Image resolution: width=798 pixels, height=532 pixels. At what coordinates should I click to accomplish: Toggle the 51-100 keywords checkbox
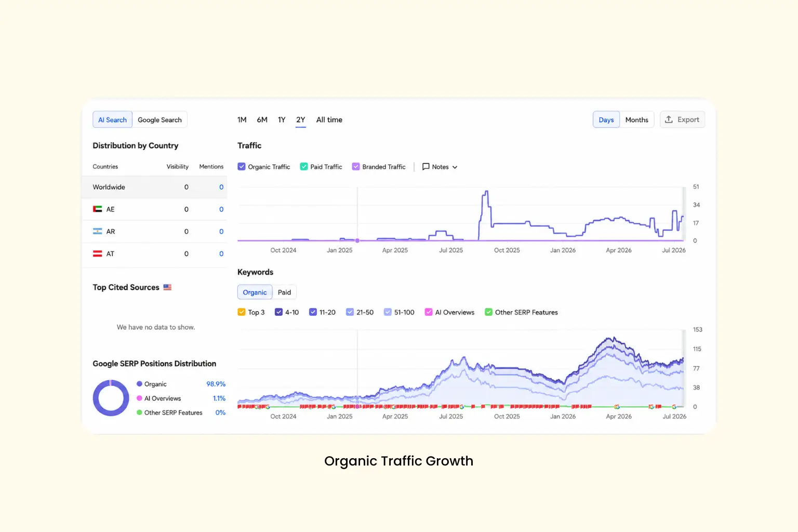(388, 312)
